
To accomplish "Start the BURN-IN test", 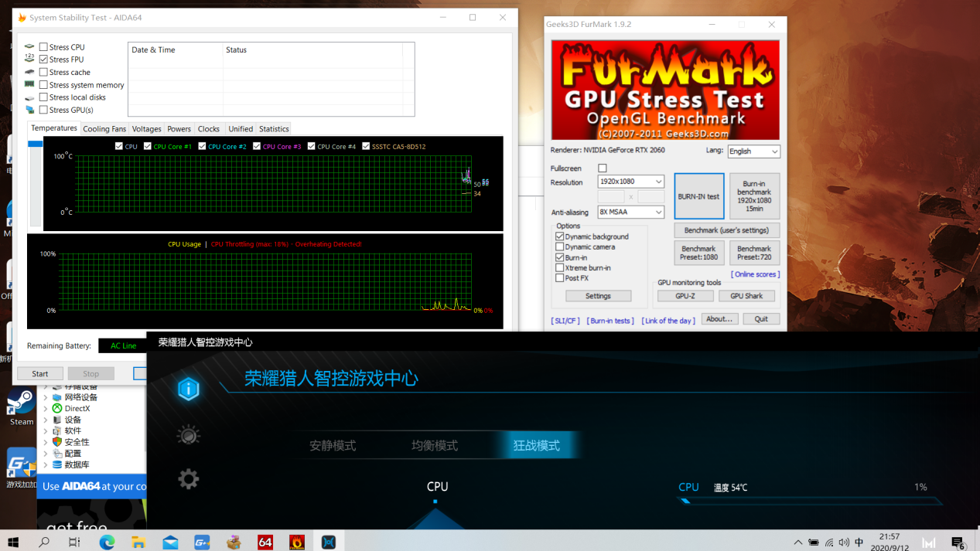I will (699, 196).
